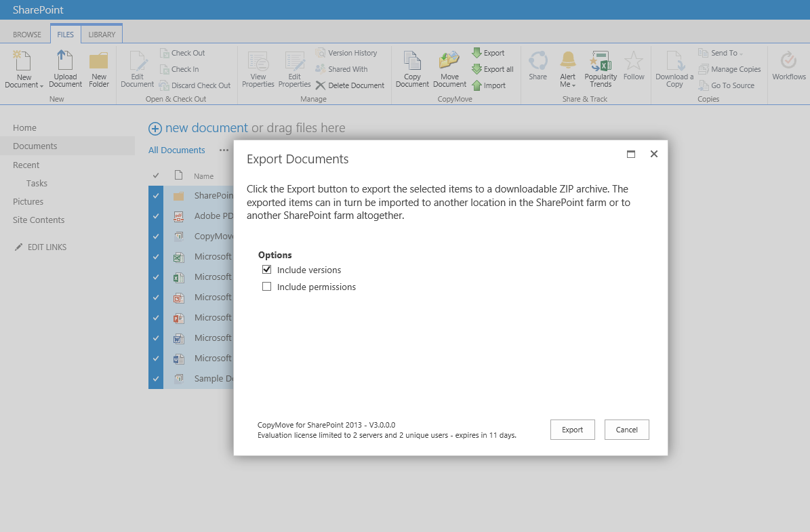Create a New Folder from ribbon

pos(99,68)
